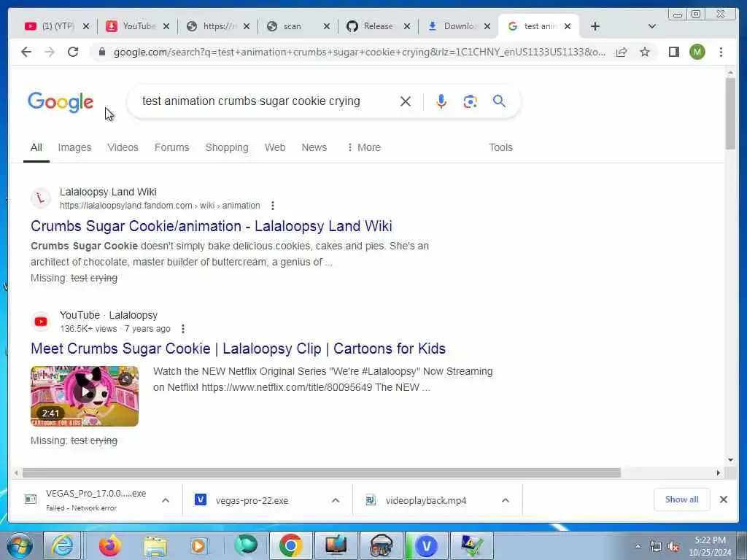Open options for the YouTube Lalaloopsy result
The height and width of the screenshot is (560, 747).
183,329
